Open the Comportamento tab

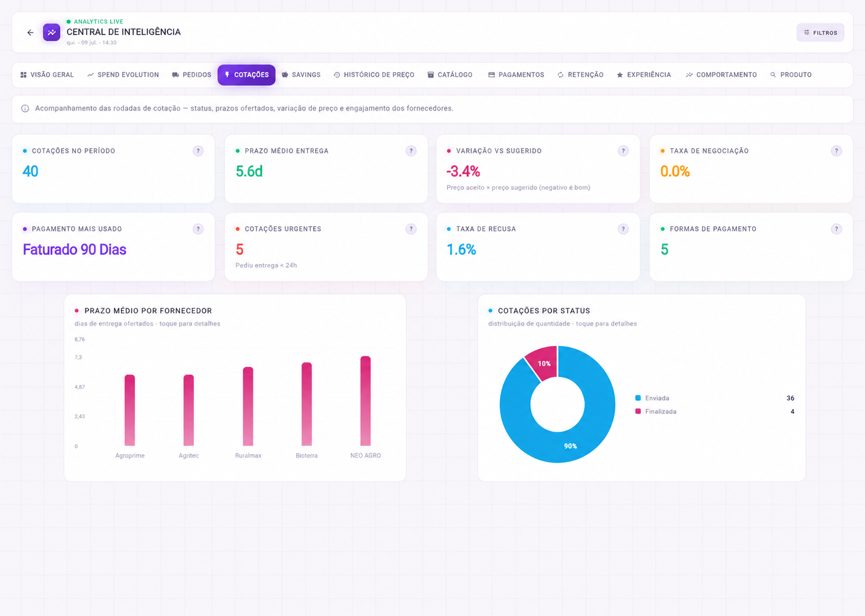[x=721, y=75]
